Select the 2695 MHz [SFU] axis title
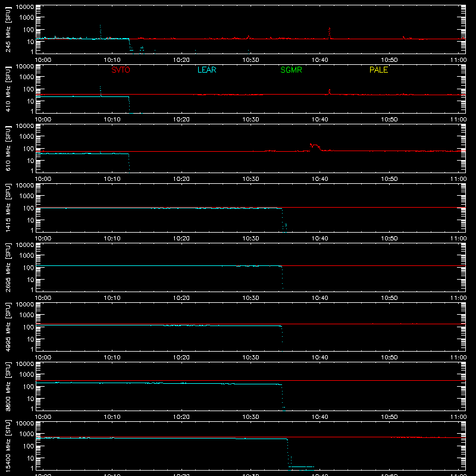The width and height of the screenshot is (476, 476). pyautogui.click(x=8, y=267)
